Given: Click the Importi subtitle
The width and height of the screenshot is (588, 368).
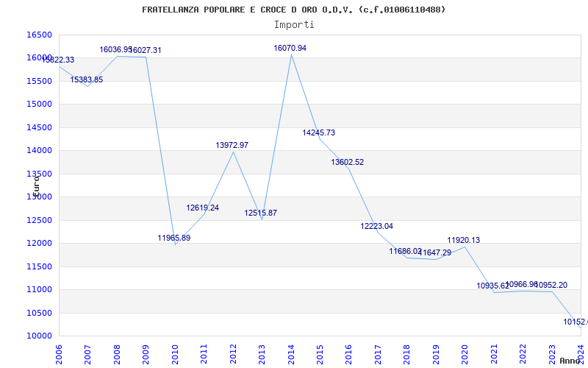Looking at the screenshot, I should point(294,25).
